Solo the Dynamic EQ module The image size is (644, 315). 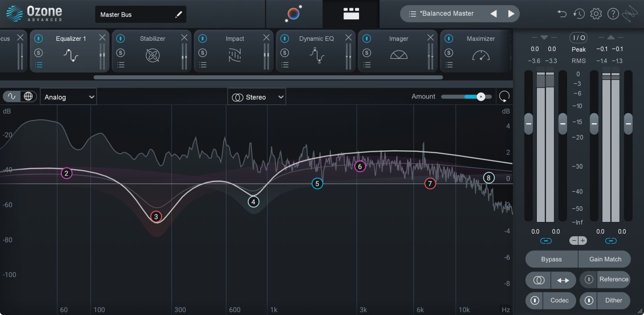pyautogui.click(x=284, y=53)
